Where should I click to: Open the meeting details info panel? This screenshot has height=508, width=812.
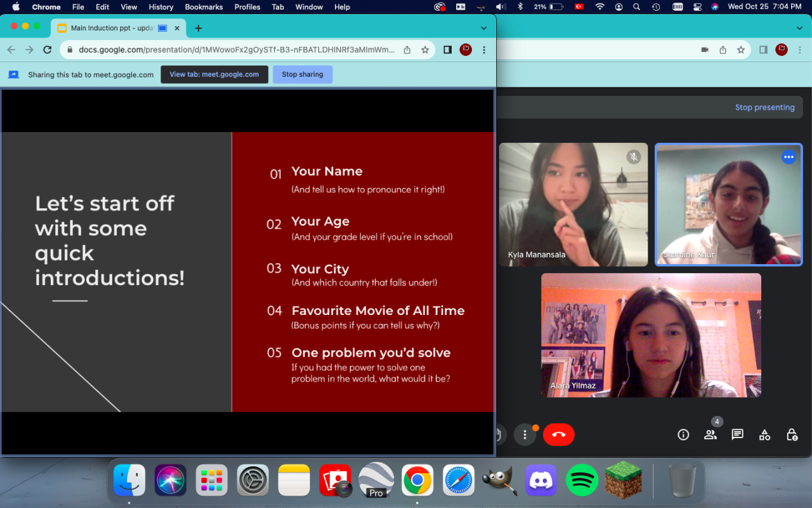click(683, 435)
